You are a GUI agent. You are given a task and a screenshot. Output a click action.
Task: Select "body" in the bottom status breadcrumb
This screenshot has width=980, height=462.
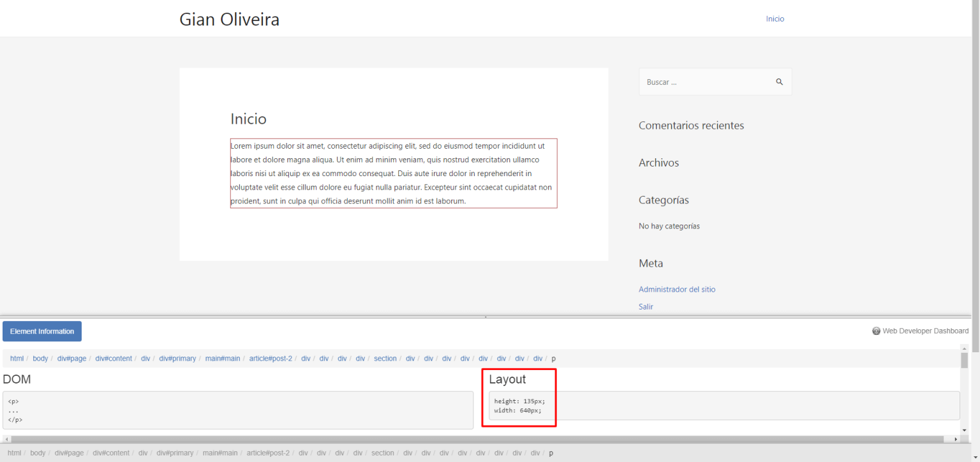point(38,452)
